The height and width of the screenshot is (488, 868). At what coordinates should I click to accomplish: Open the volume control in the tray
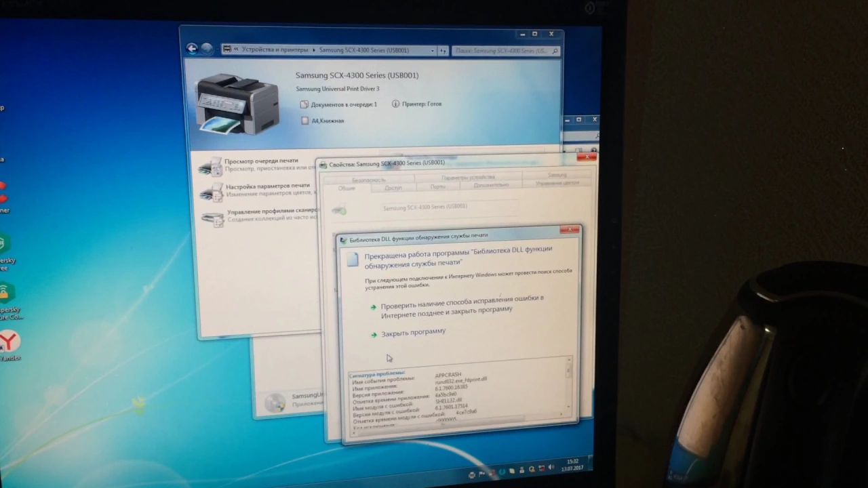551,468
